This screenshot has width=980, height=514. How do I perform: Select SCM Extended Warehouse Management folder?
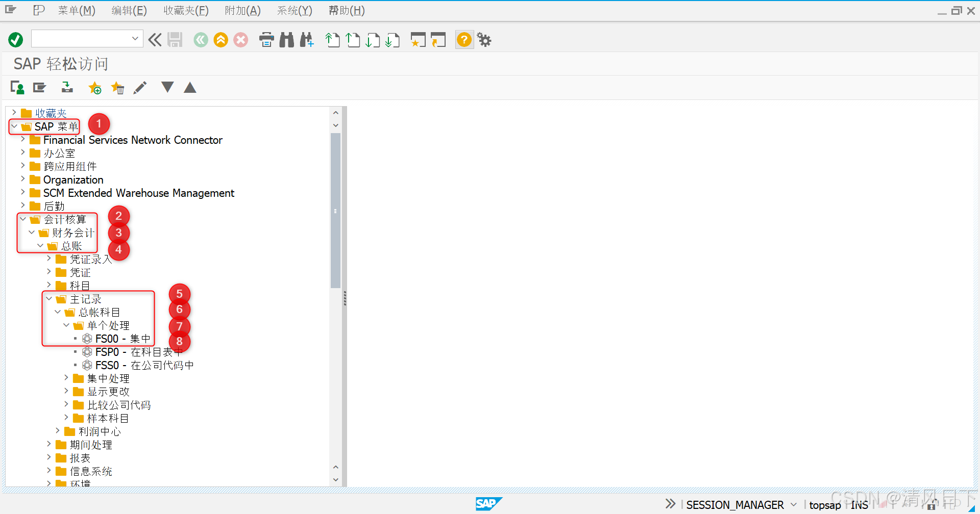tap(139, 193)
